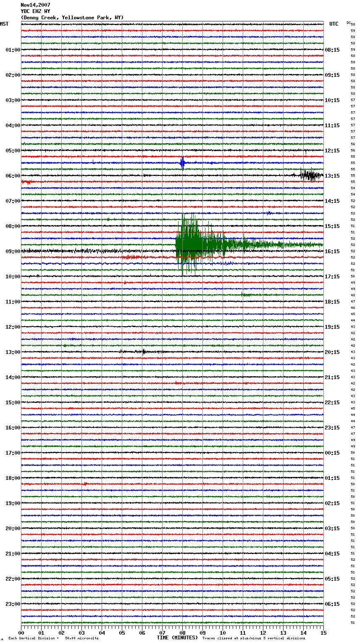357x644 pixels.
Task: Click the 01:00 MST hour label
Action: [13, 50]
